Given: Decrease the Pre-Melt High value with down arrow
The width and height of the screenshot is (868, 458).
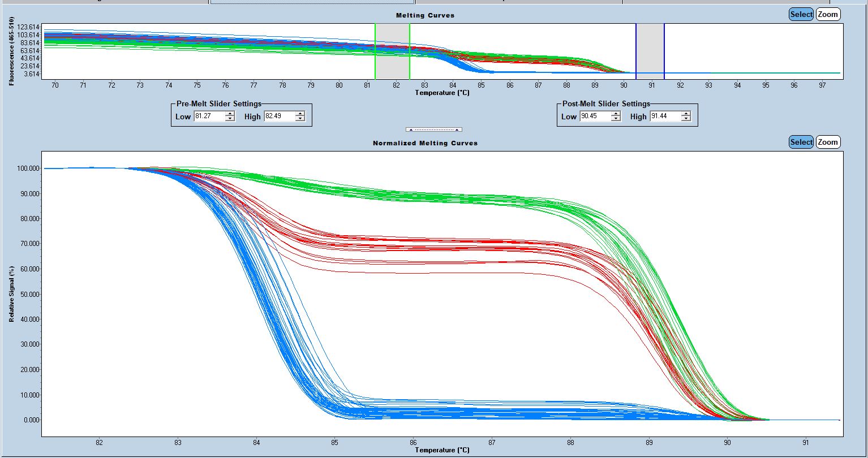Looking at the screenshot, I should tap(300, 119).
